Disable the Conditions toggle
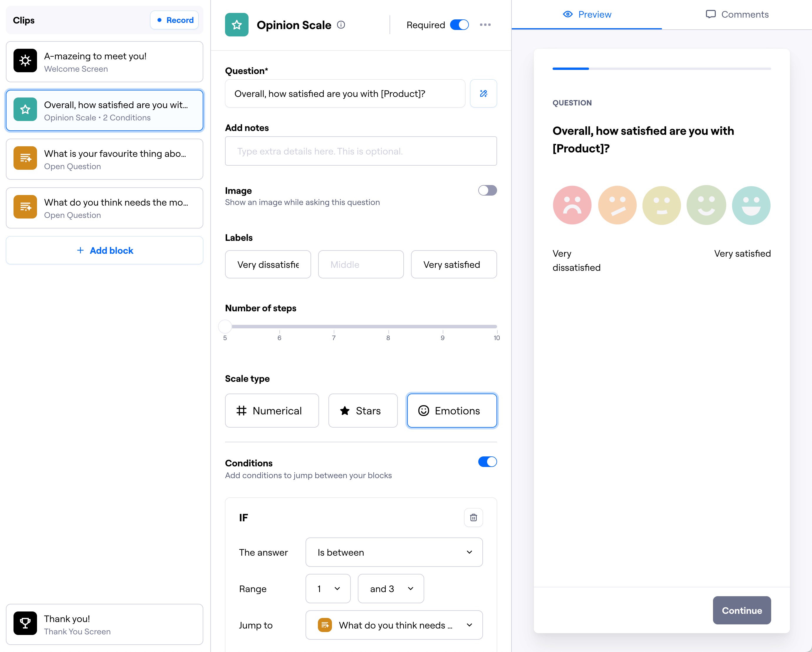This screenshot has width=812, height=652. click(487, 462)
